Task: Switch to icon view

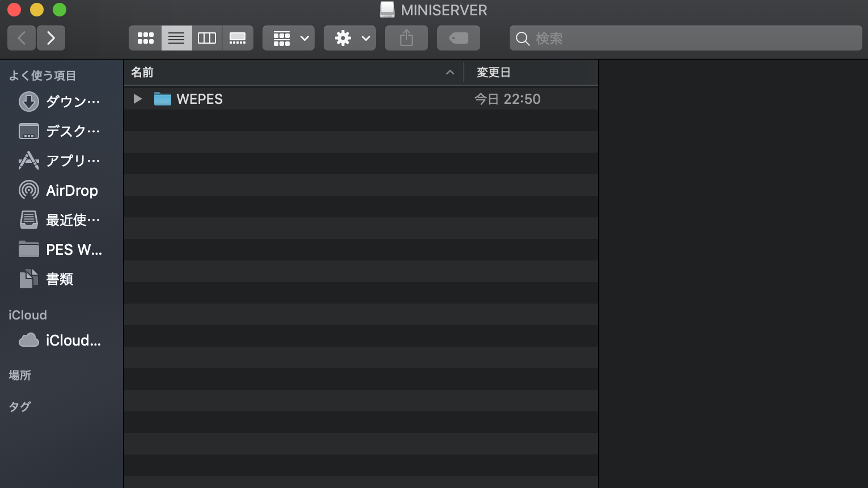Action: point(146,38)
